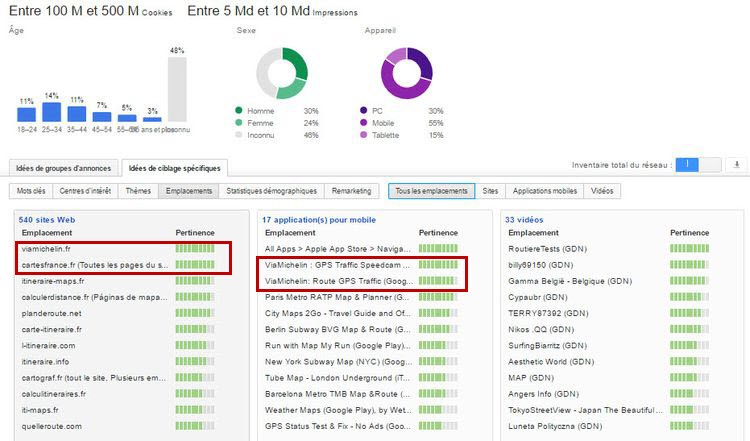The height and width of the screenshot is (441, 750).
Task: Select the itineraire.info placement
Action: [45, 362]
